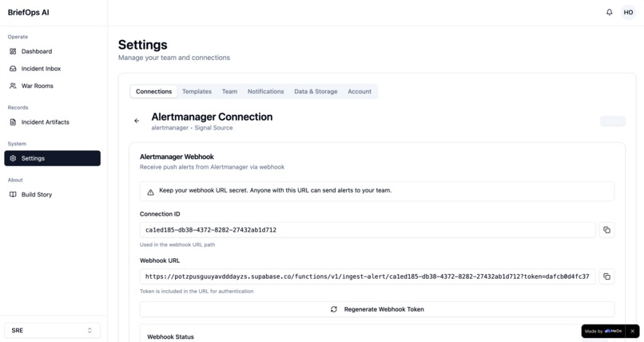Viewport: 644px width, 342px height.
Task: Click the 'alertmanager • Signal Source' subtitle
Action: coord(192,128)
